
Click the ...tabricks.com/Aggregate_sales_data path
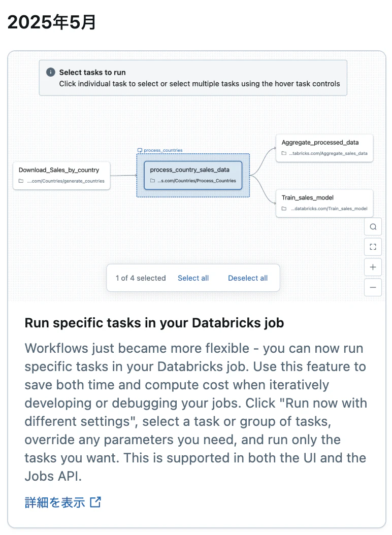[328, 153]
